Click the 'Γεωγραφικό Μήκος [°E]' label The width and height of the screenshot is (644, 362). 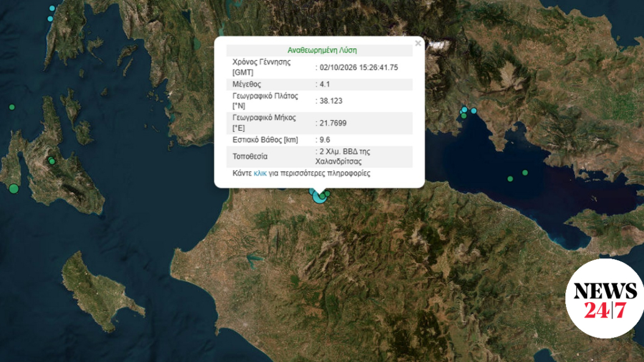(264, 123)
